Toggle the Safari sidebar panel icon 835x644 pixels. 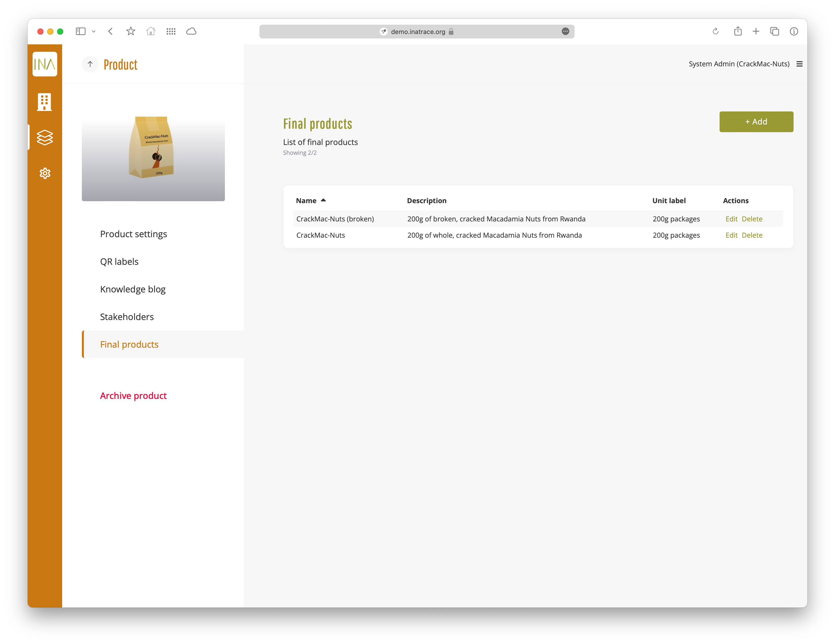tap(80, 31)
